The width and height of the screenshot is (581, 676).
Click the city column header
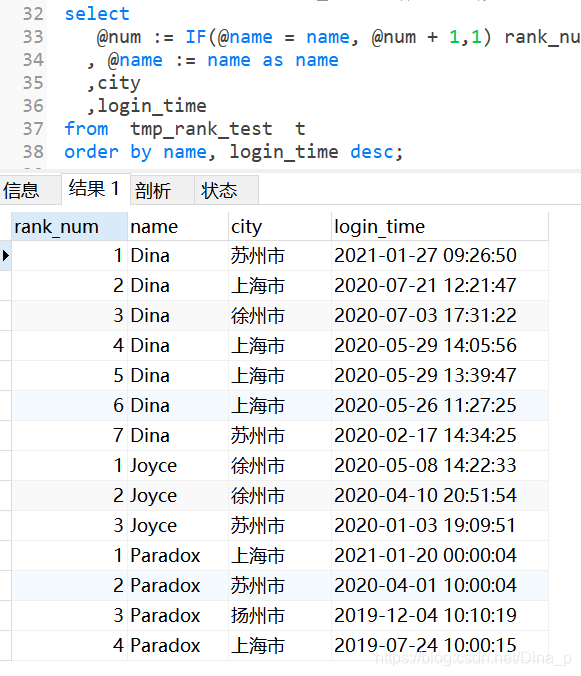(280, 226)
